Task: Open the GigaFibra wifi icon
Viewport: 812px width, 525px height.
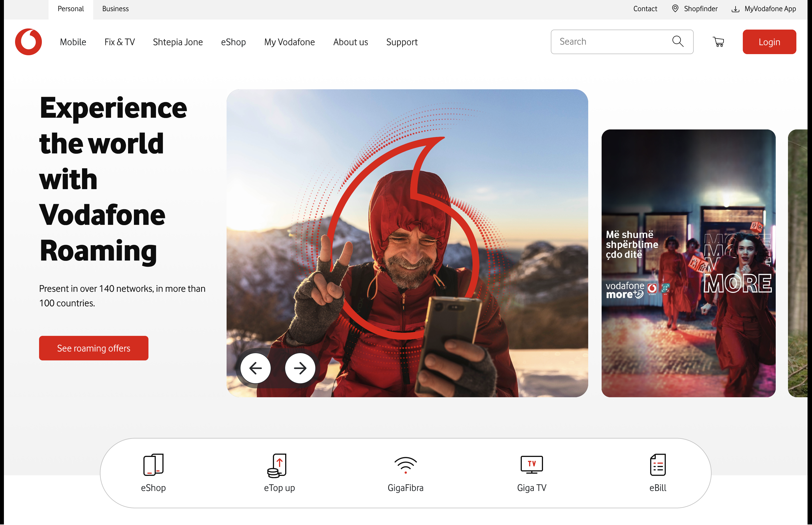Action: click(405, 465)
